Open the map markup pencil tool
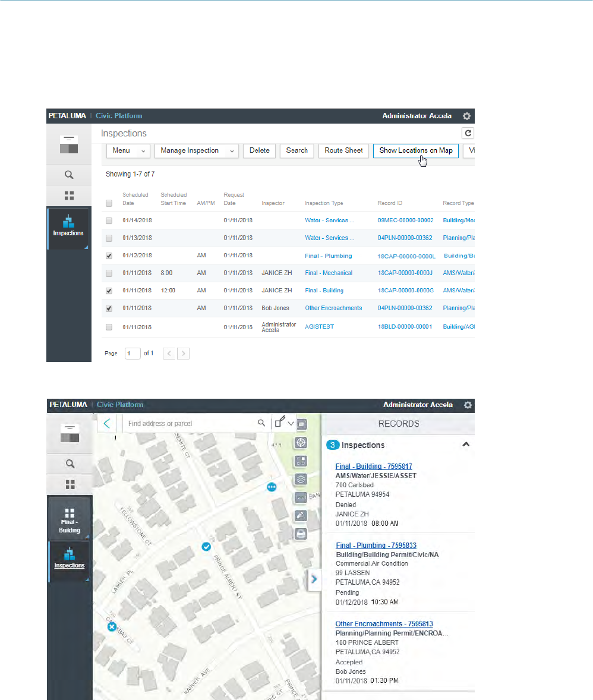Viewport: 593px width, 700px height. click(301, 516)
